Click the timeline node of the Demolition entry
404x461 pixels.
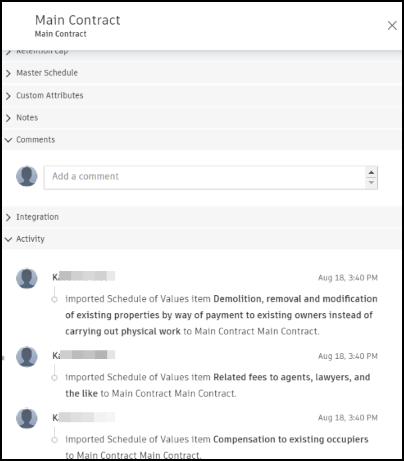click(x=54, y=299)
